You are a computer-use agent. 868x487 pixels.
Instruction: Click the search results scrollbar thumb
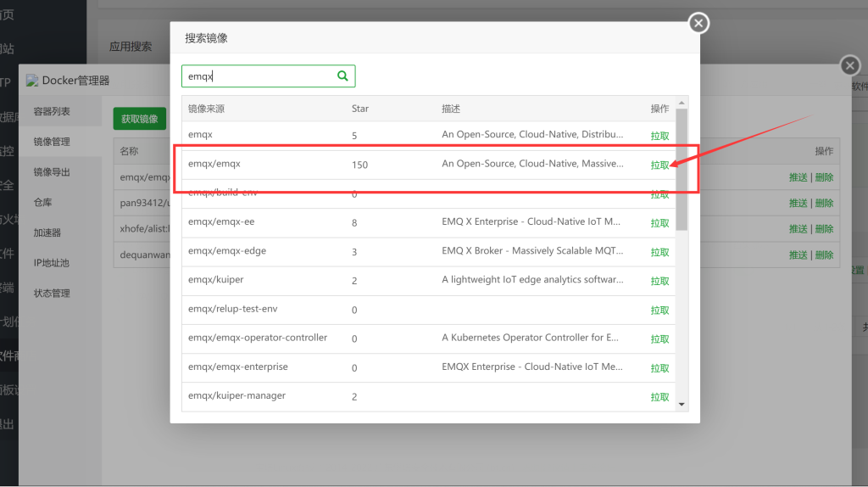(682, 170)
